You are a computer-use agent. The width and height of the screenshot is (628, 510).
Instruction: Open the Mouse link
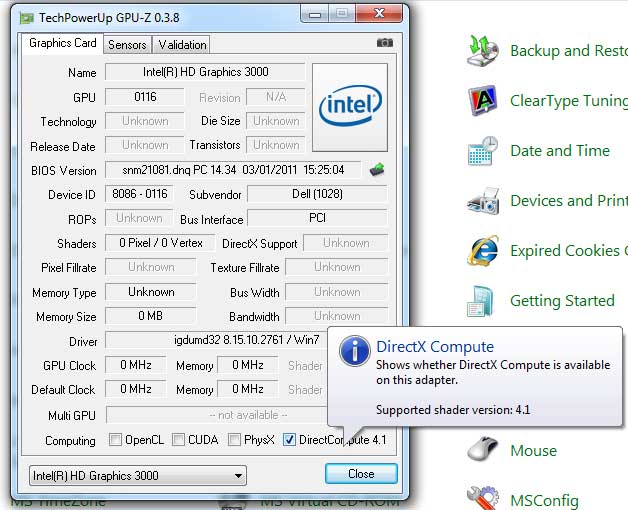(x=533, y=451)
